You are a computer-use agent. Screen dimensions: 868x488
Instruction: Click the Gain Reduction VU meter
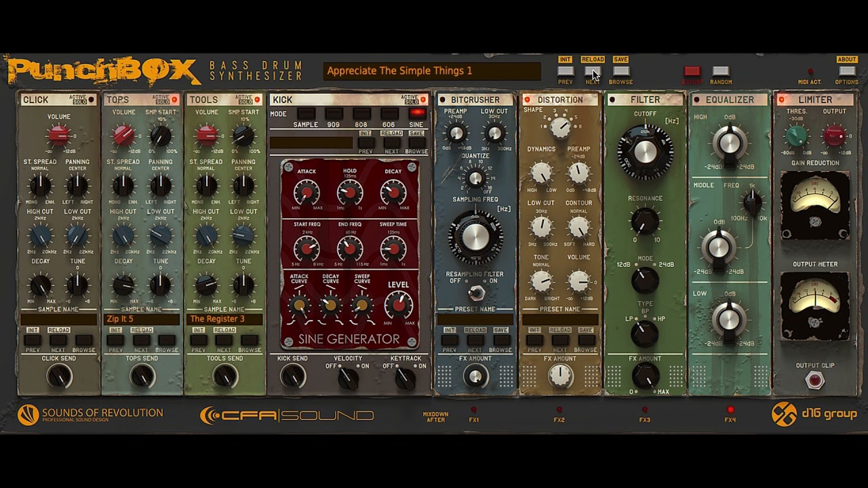tap(815, 205)
